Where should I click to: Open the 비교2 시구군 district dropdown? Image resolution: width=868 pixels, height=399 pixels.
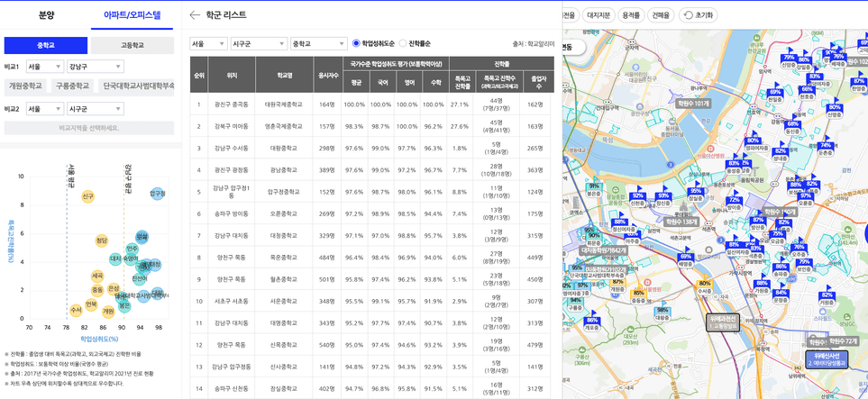[x=95, y=109]
